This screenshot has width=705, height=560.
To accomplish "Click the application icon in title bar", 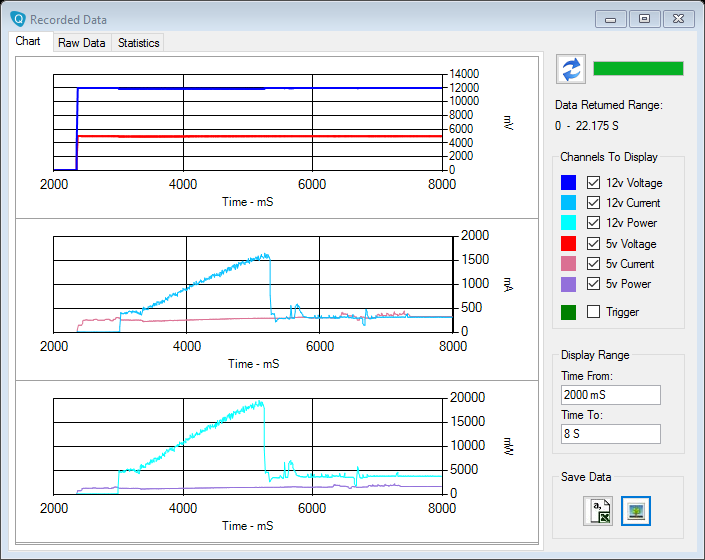I will (17, 19).
